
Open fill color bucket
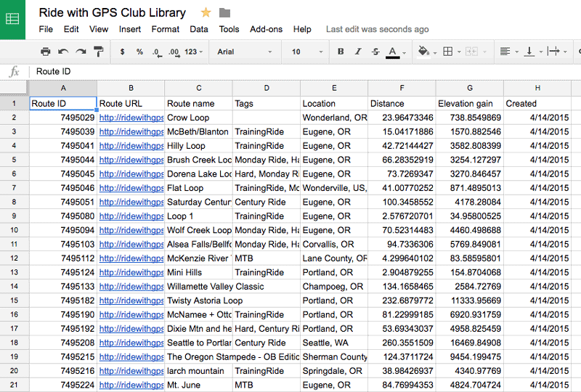point(423,52)
